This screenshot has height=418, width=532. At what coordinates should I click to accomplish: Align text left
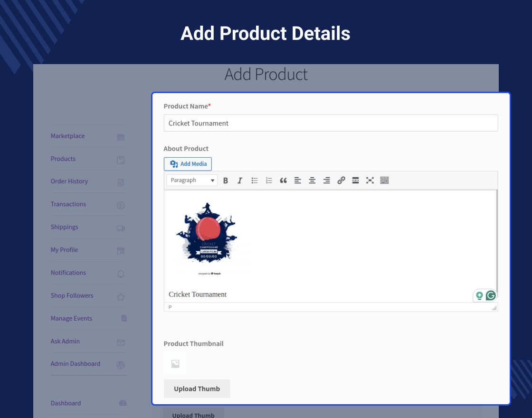(x=297, y=180)
